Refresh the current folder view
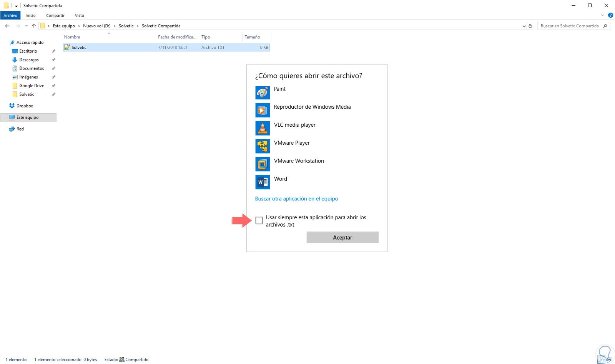Image resolution: width=615 pixels, height=364 pixels. click(530, 26)
